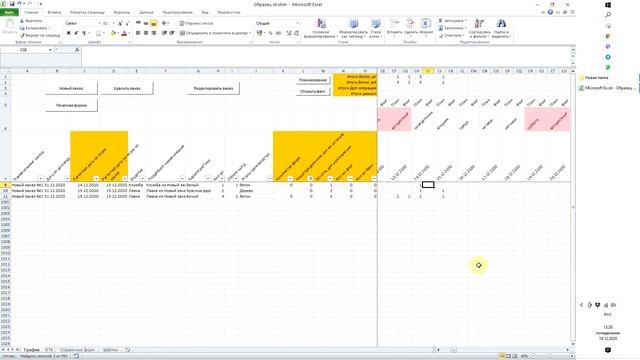Screen dimensions: 640x360
Task: Align text to top of cell
Action: click(138, 23)
